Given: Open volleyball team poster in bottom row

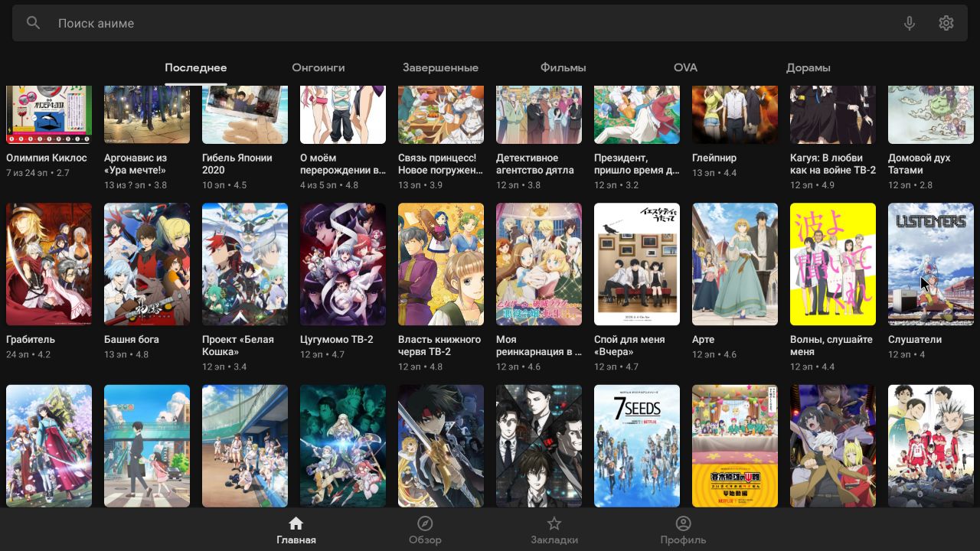Looking at the screenshot, I should (x=931, y=445).
